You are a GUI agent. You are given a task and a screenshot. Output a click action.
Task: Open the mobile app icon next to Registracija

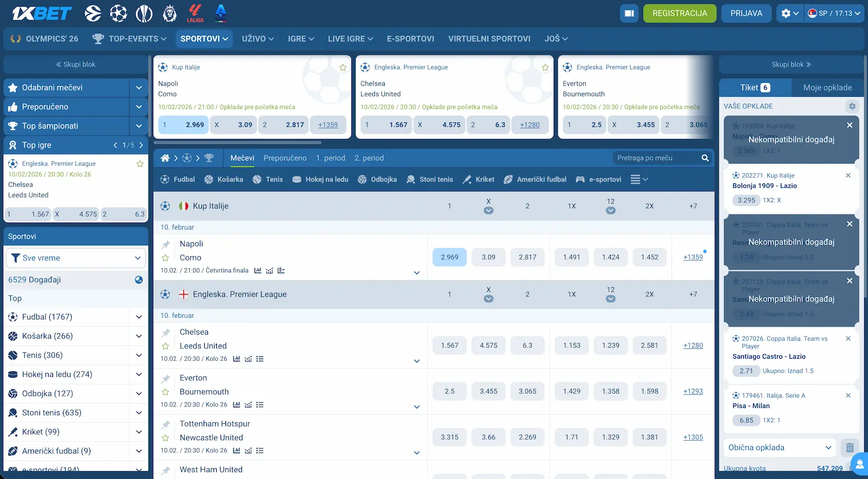[x=629, y=13]
